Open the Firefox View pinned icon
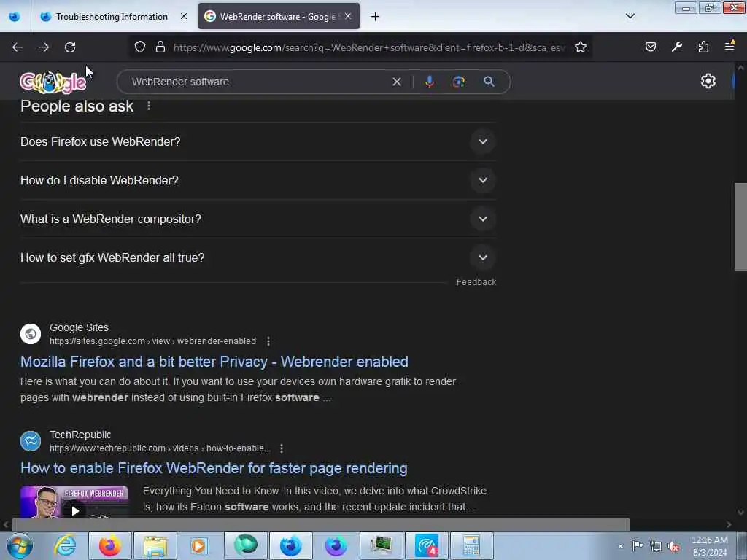The width and height of the screenshot is (747, 560). (15, 17)
